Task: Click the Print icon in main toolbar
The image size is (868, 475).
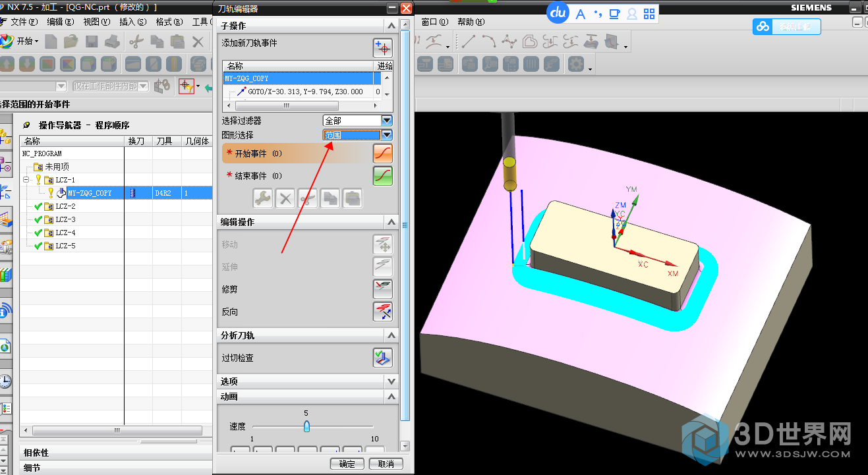Action: [112, 42]
